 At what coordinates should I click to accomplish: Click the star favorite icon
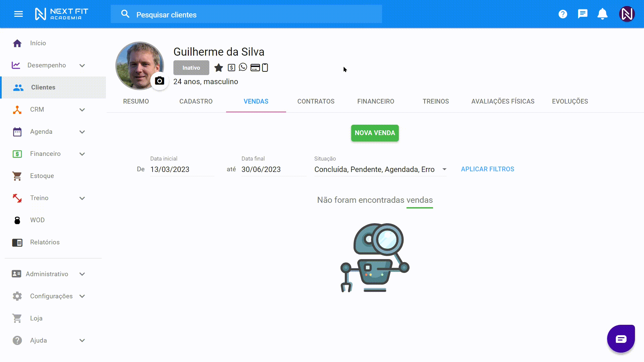point(219,68)
